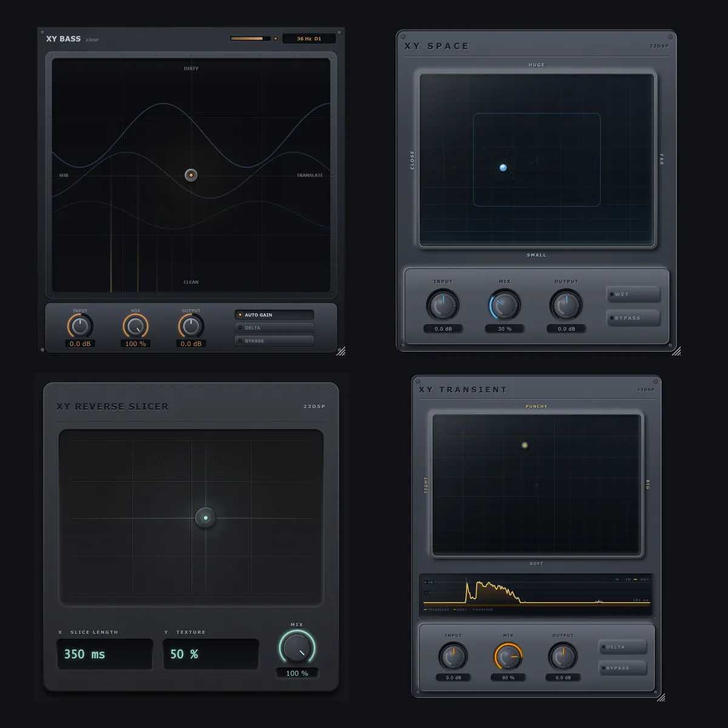Screen dimensions: 728x728
Task: Click the XY Transient resize corner grip
Action: point(661,697)
